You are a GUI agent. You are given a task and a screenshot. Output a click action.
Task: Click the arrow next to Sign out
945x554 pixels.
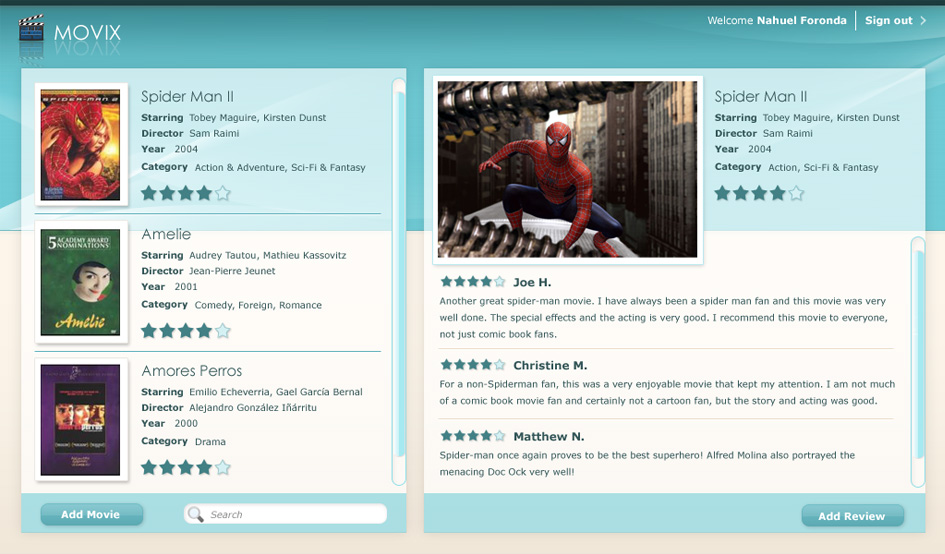[x=923, y=21]
